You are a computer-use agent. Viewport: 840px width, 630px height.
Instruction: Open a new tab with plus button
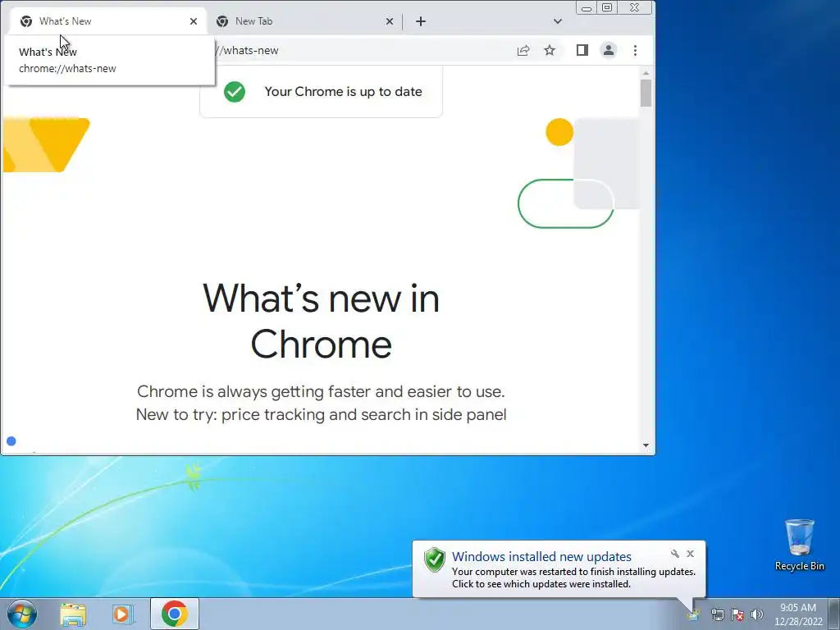[421, 21]
